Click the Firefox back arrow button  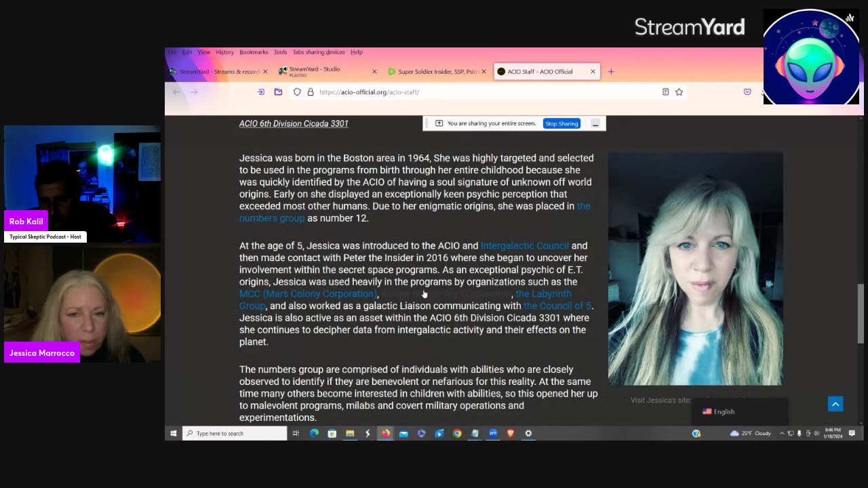176,91
